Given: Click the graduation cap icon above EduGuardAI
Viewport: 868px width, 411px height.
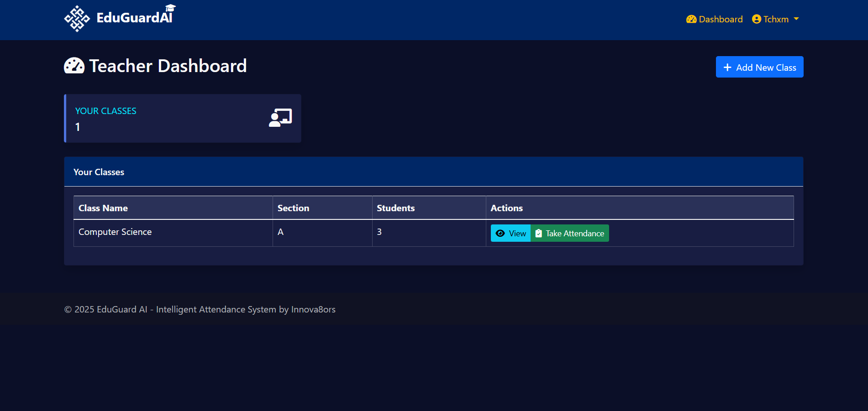Looking at the screenshot, I should click(170, 8).
